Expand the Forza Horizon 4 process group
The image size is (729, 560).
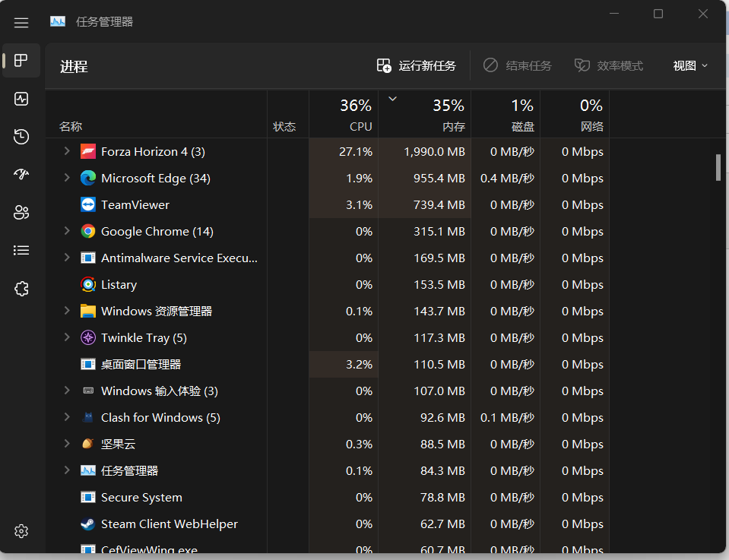[x=67, y=151]
